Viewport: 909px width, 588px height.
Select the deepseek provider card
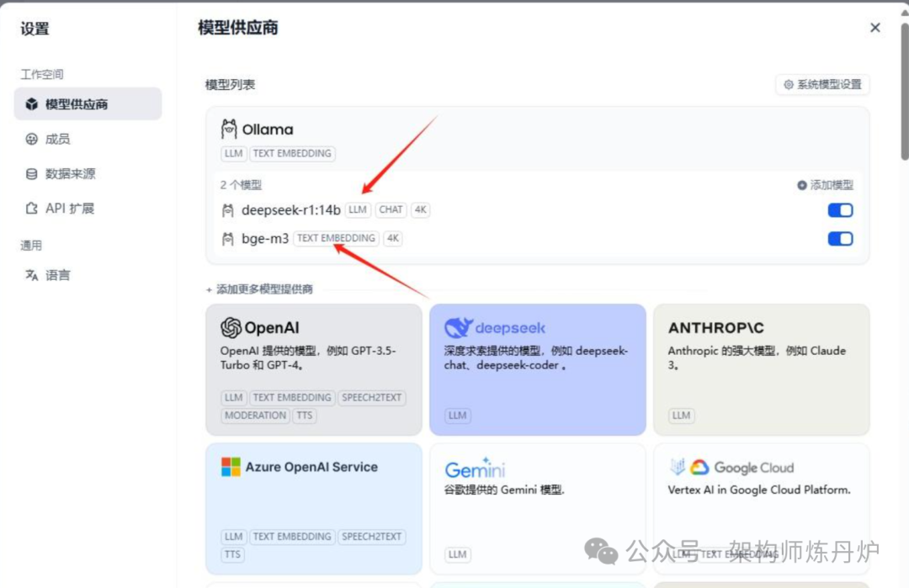[537, 369]
